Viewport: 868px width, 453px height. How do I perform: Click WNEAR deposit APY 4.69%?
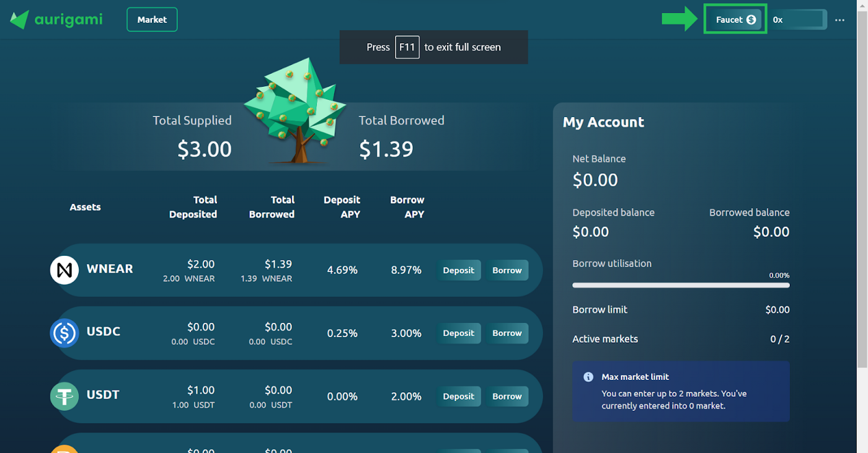click(x=342, y=270)
